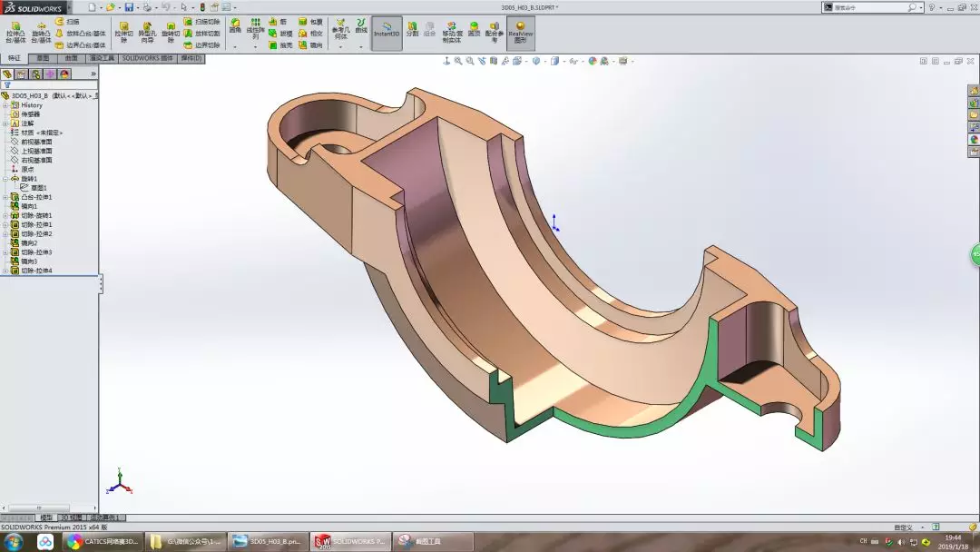Select 草图1 sketch under 旋转1
This screenshot has height=552, width=980.
pos(34,188)
